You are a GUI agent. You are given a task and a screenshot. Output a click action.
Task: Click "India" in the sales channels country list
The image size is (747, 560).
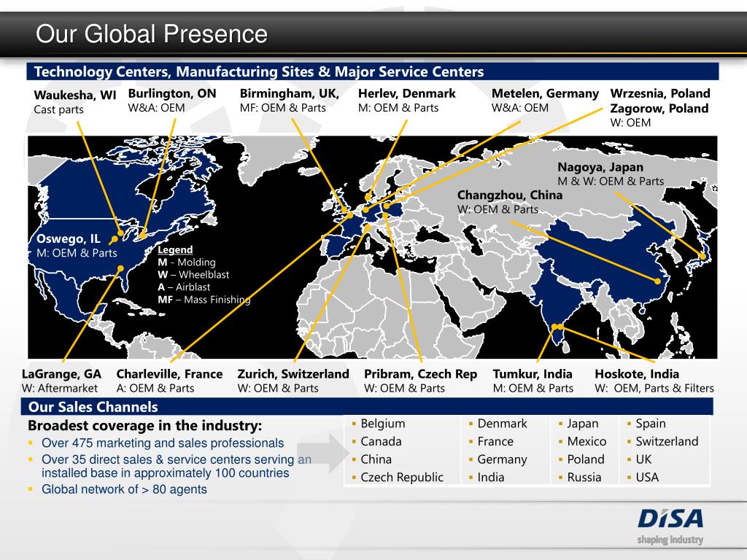point(491,477)
